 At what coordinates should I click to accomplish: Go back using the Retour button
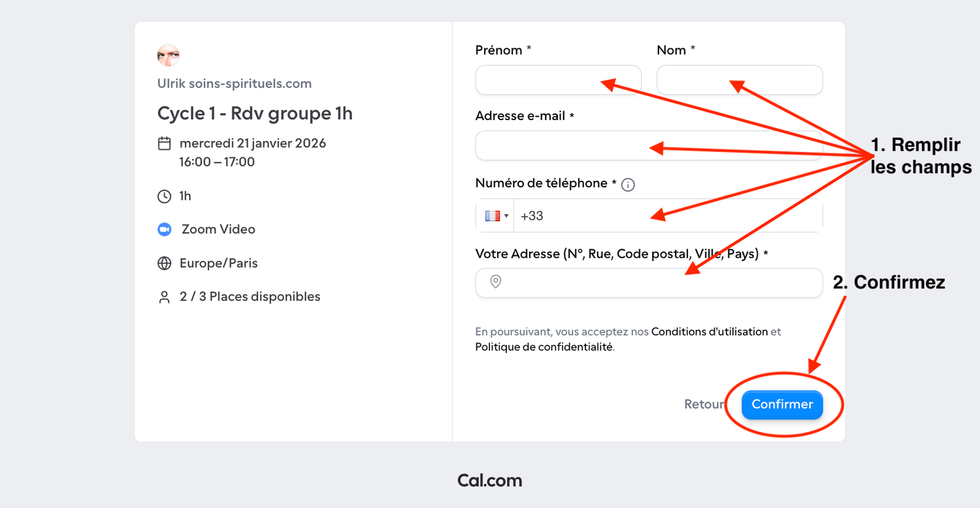pos(704,404)
